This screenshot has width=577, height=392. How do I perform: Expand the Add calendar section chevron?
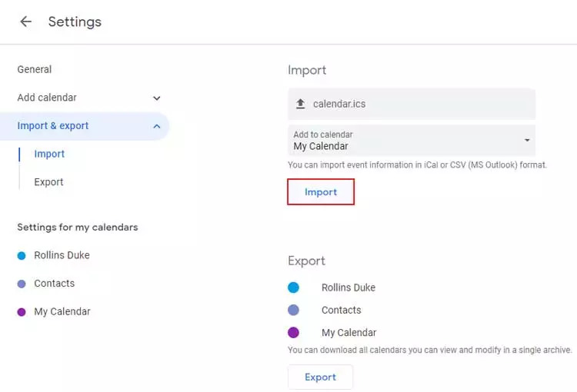point(157,98)
